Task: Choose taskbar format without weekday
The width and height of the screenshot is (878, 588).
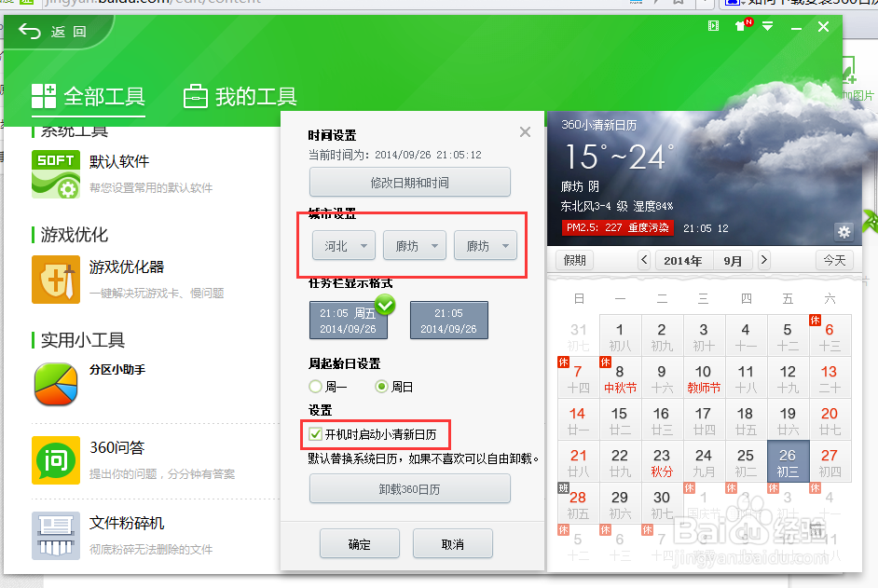Action: pyautogui.click(x=449, y=321)
